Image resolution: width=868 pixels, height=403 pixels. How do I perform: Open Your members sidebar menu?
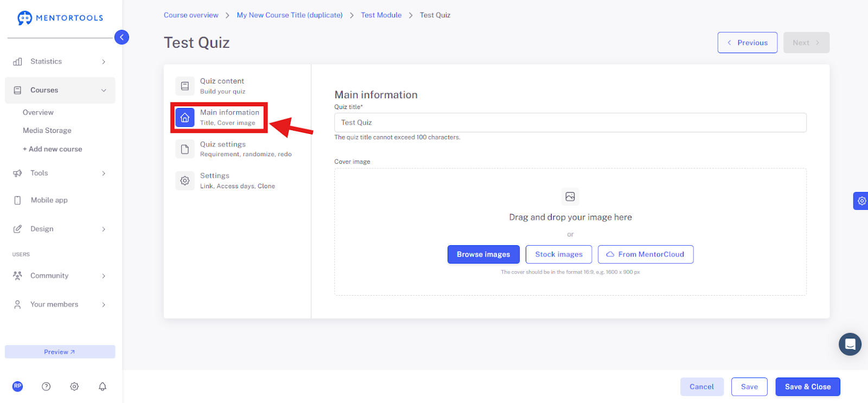point(60,305)
